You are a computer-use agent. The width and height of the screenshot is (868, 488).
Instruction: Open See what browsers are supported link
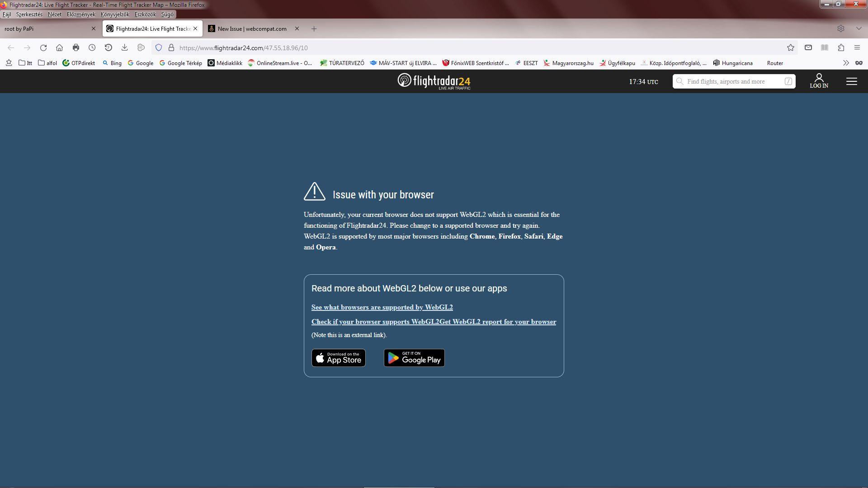382,307
